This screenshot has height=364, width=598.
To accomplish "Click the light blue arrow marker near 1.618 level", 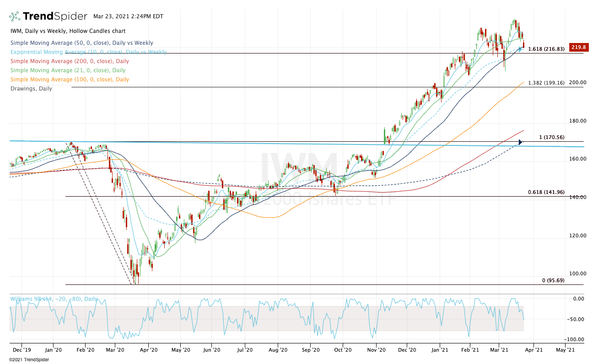I will click(x=521, y=48).
